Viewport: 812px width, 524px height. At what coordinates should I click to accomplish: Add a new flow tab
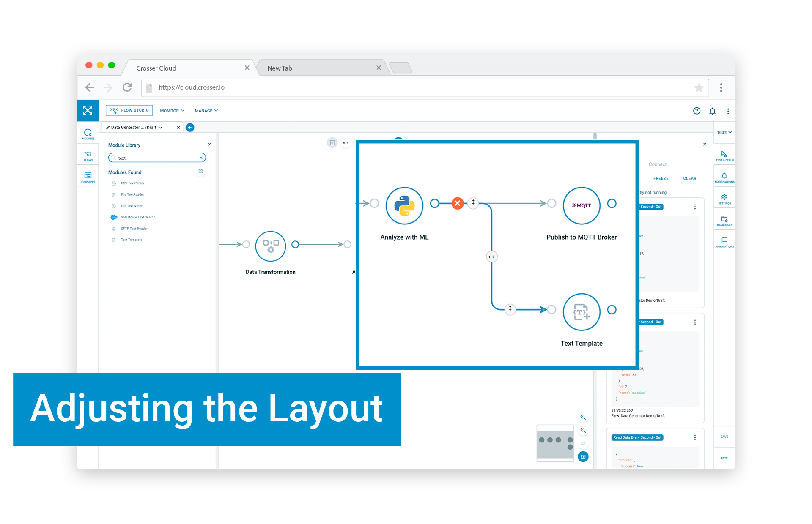(190, 127)
